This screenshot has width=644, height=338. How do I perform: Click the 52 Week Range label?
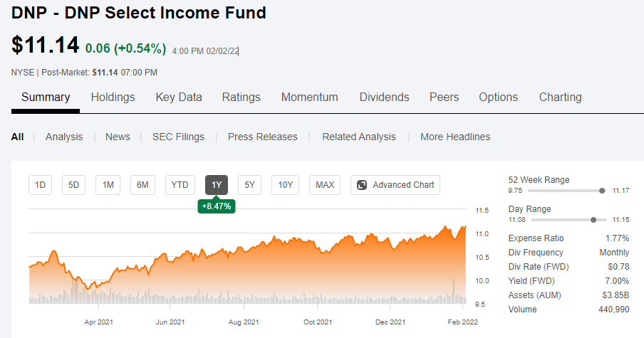coord(539,180)
